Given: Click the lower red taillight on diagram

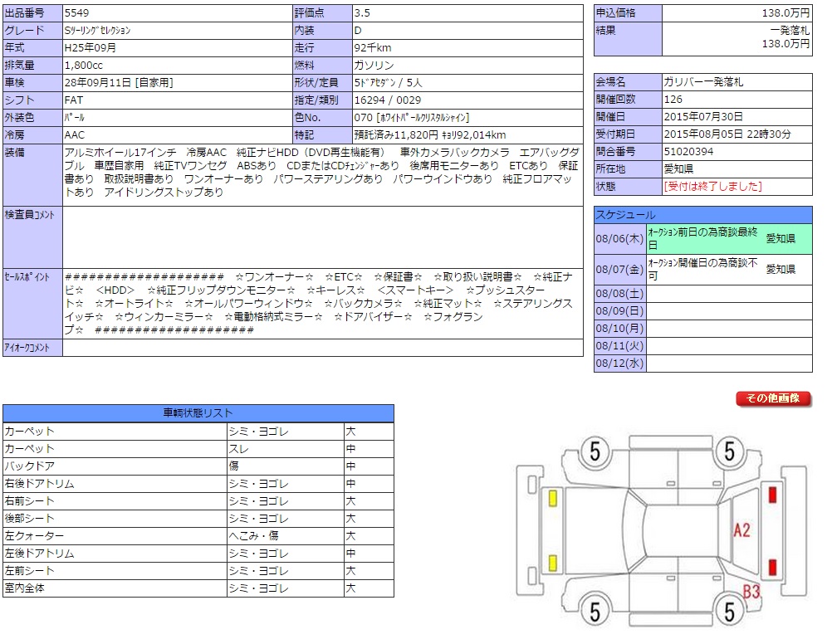Looking at the screenshot, I should click(772, 568).
